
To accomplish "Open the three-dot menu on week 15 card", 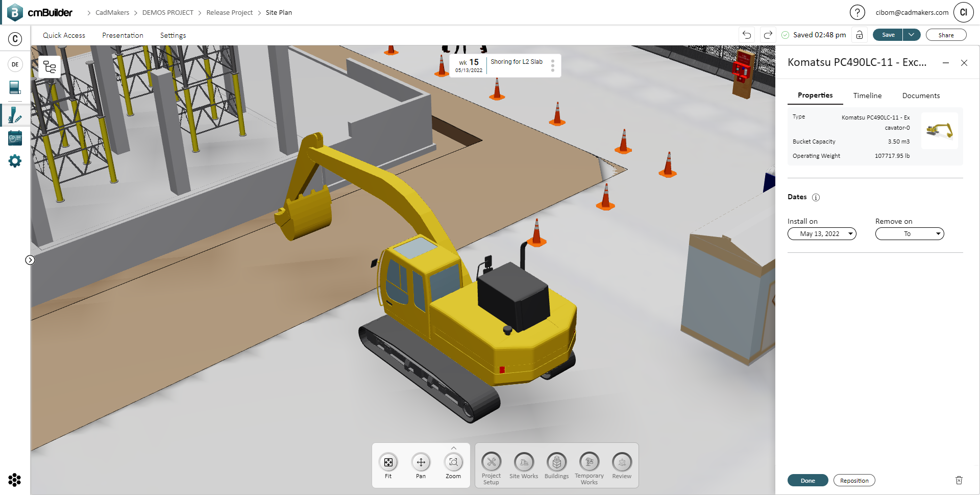I will click(x=553, y=65).
